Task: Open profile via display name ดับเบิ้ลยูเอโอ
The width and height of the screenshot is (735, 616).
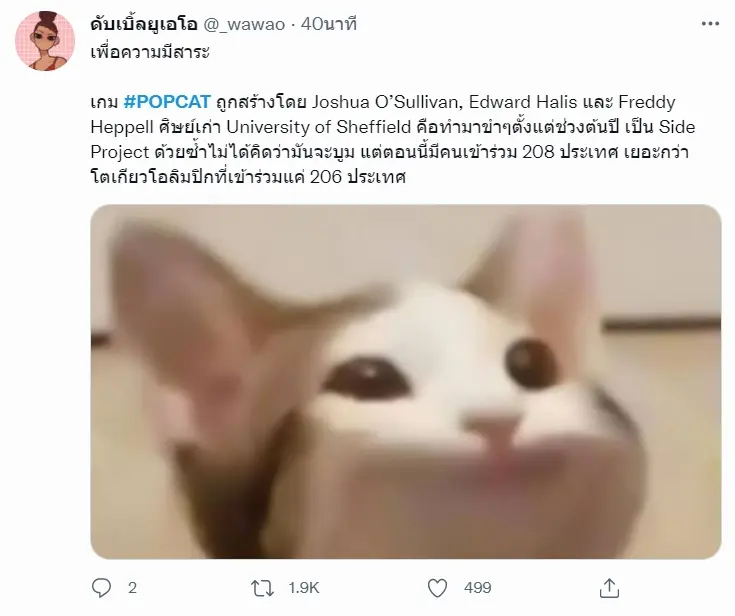Action: [144, 24]
